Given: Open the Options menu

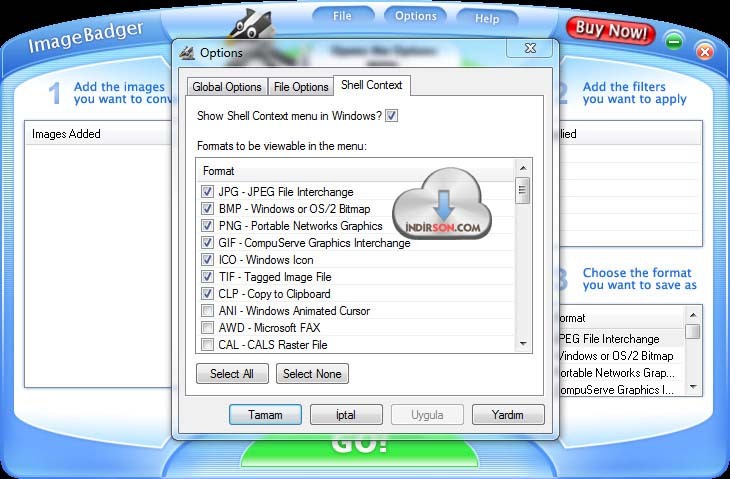Looking at the screenshot, I should click(x=415, y=16).
